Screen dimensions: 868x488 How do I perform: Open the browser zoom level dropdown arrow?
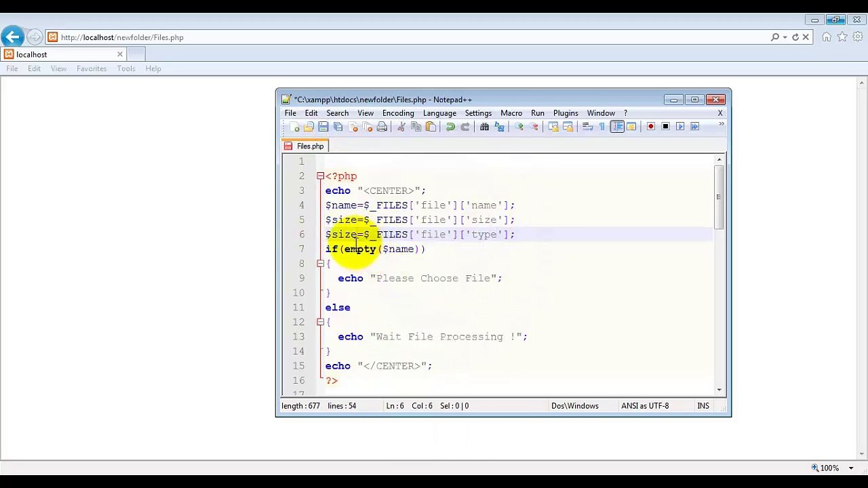pos(851,468)
